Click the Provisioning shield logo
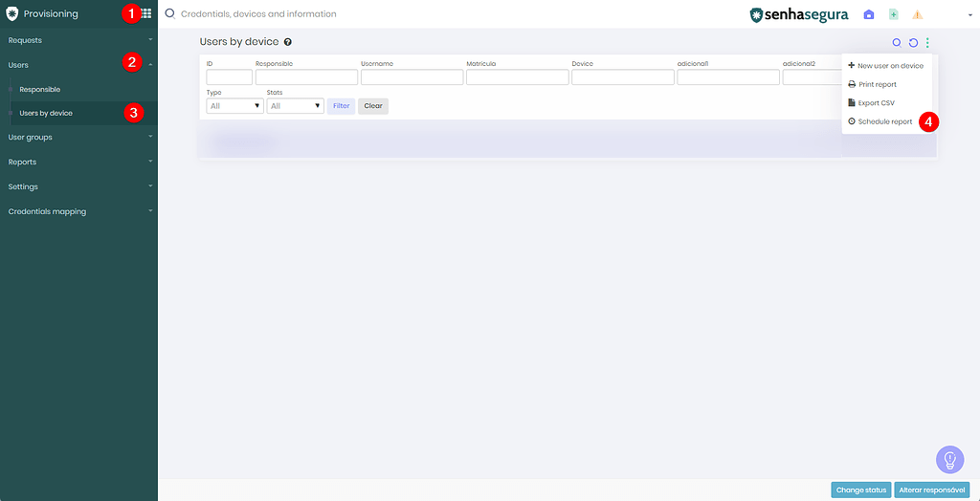The image size is (980, 501). click(11, 13)
